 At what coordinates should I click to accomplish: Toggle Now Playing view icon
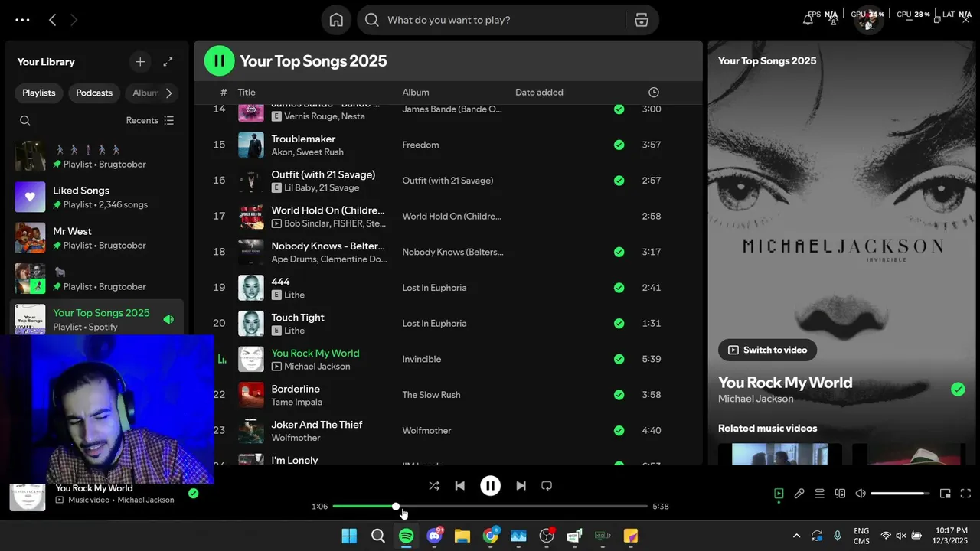pyautogui.click(x=779, y=494)
